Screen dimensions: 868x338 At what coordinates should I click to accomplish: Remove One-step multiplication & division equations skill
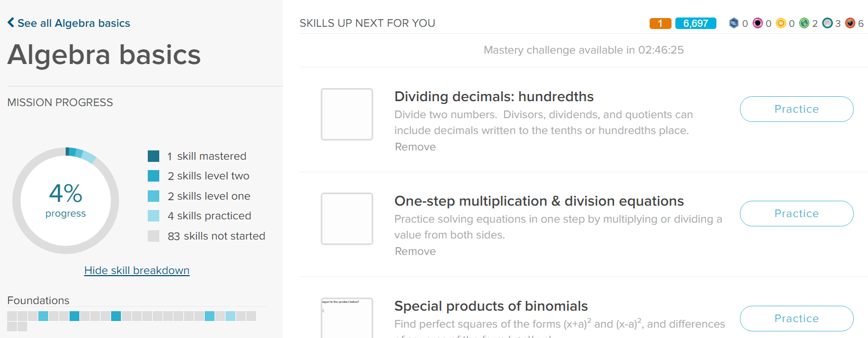pyautogui.click(x=415, y=251)
